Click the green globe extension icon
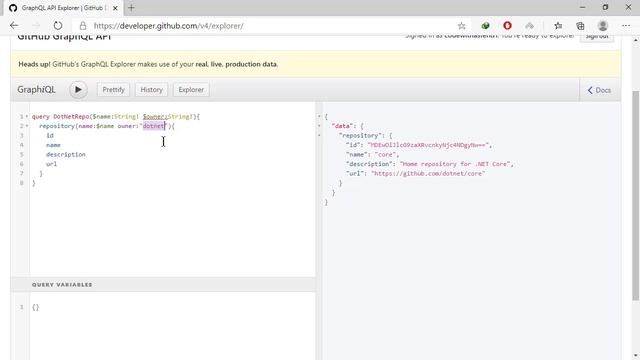Image resolution: width=640 pixels, height=360 pixels. pos(485,26)
